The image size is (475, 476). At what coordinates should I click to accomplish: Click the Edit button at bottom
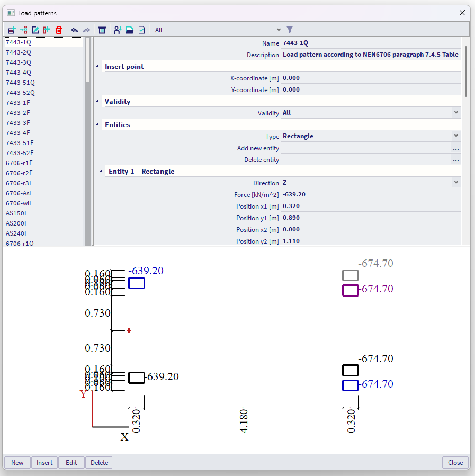(71, 463)
